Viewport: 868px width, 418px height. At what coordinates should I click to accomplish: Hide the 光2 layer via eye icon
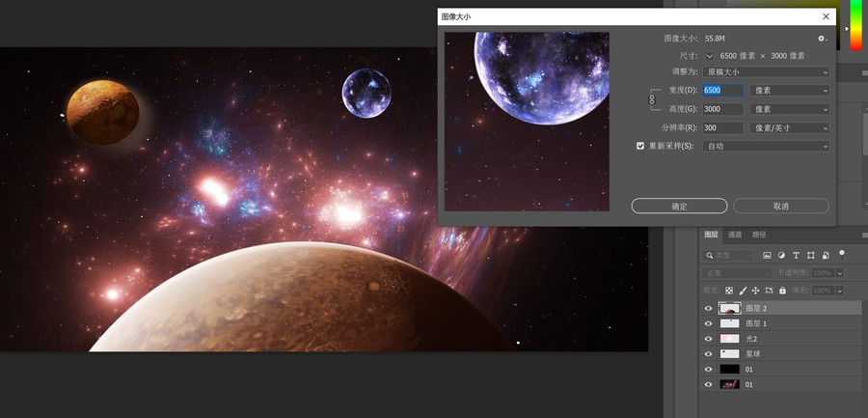[x=709, y=338]
